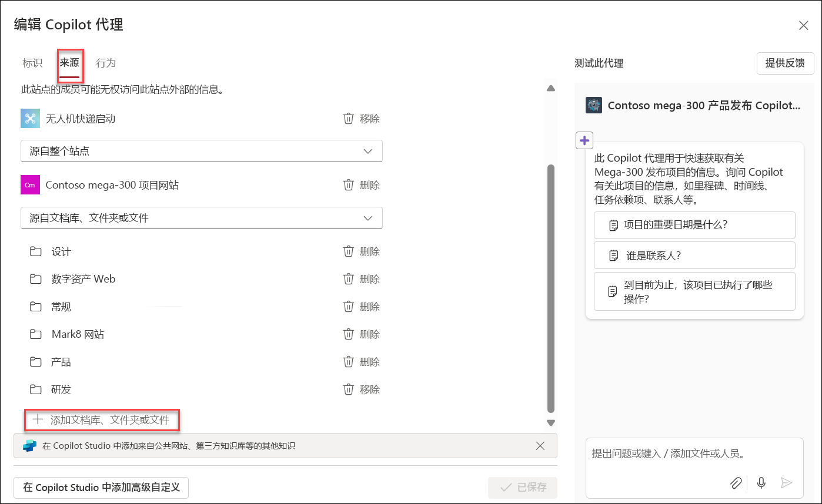Click the Copilot Studio logo in banner
This screenshot has width=822, height=504.
29,446
